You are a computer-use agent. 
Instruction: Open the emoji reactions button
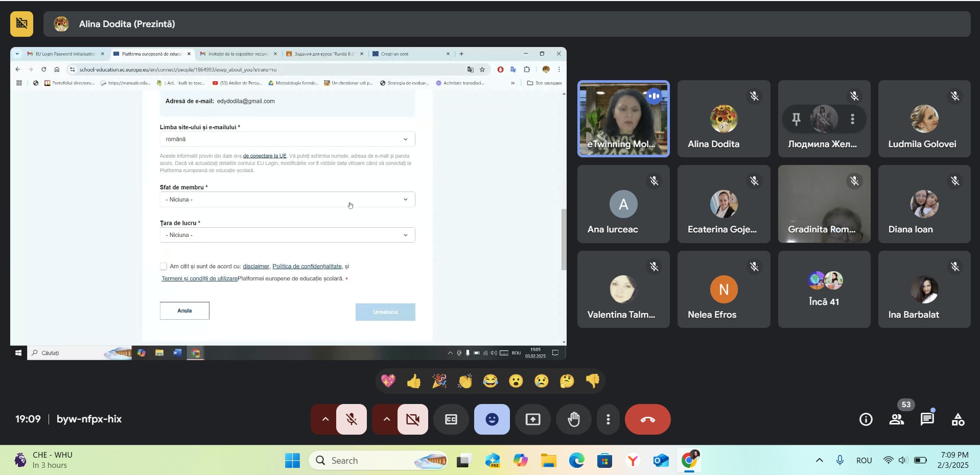coord(492,419)
